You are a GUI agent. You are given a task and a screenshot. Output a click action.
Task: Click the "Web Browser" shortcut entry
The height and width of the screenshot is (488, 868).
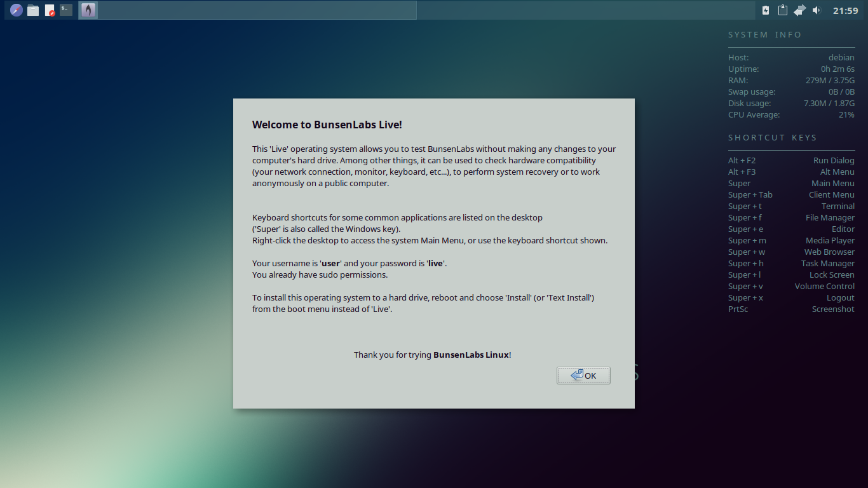pos(829,252)
